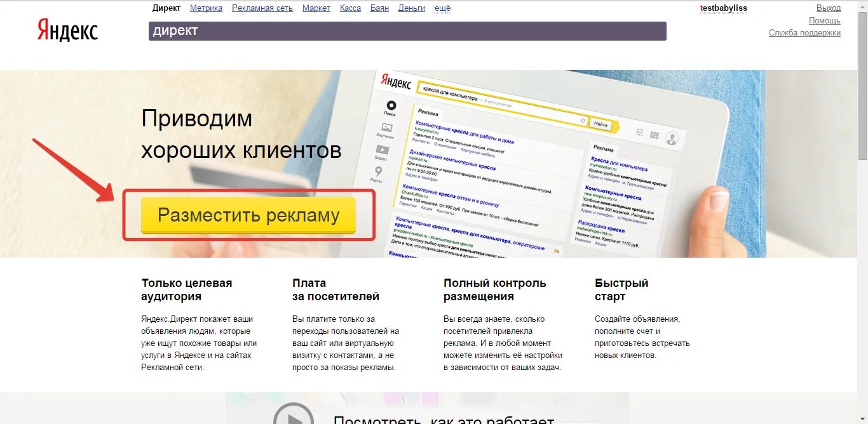The height and width of the screenshot is (424, 868).
Task: Open the Директ tab
Action: (166, 8)
